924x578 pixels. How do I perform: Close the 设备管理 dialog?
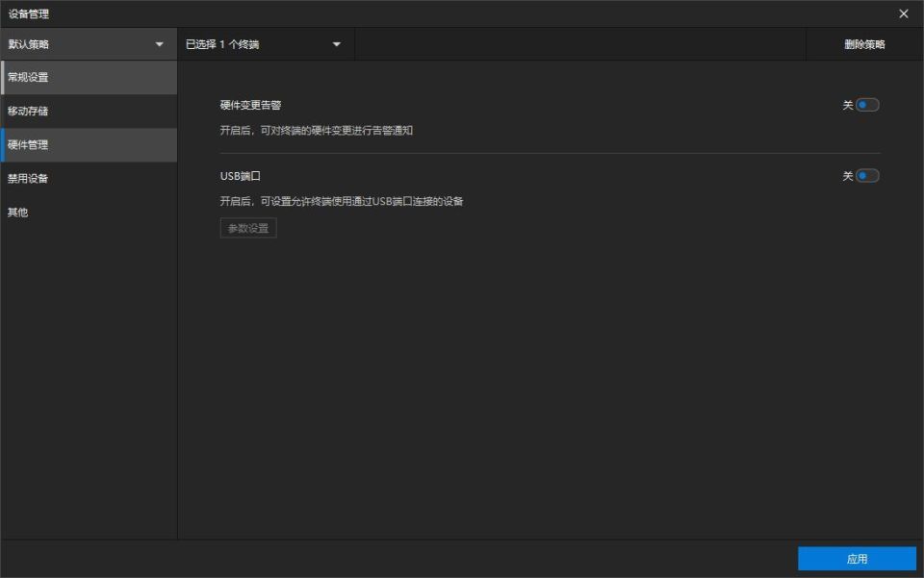click(x=904, y=13)
